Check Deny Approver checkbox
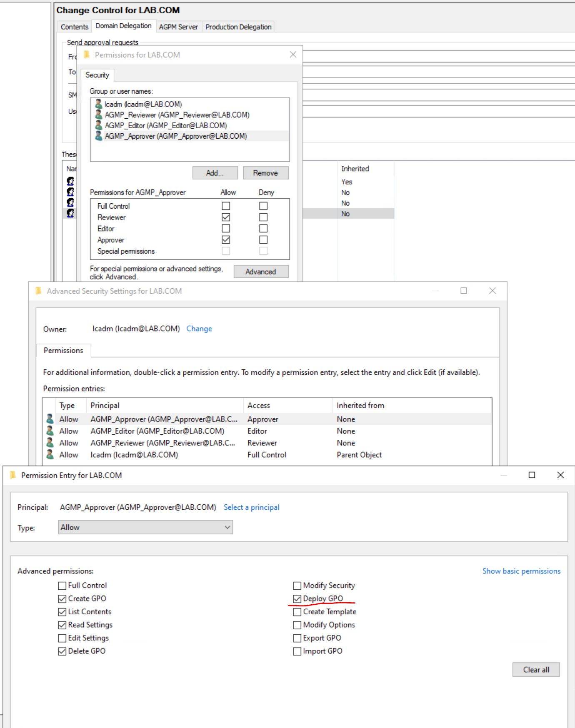The height and width of the screenshot is (728, 575). [263, 239]
